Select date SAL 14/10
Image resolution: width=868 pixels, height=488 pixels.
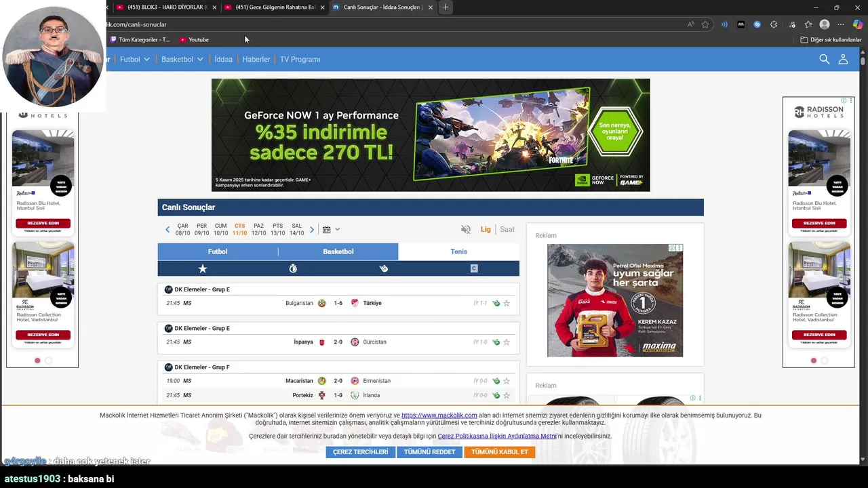tap(297, 229)
